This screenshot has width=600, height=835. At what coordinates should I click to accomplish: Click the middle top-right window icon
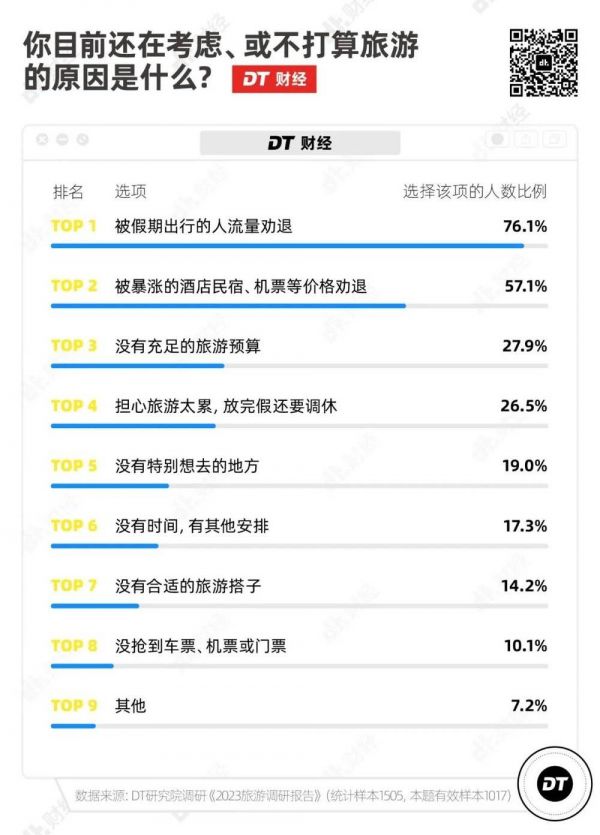click(527, 142)
